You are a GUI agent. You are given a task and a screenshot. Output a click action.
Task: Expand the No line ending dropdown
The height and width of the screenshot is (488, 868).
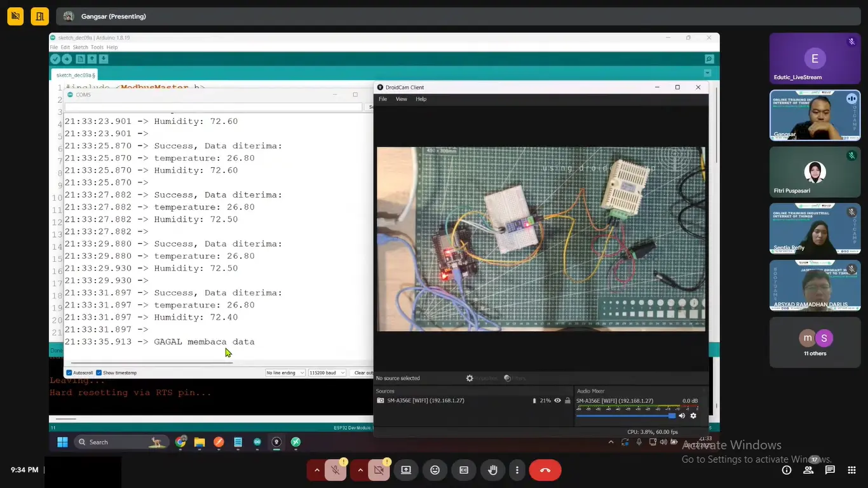(x=285, y=373)
